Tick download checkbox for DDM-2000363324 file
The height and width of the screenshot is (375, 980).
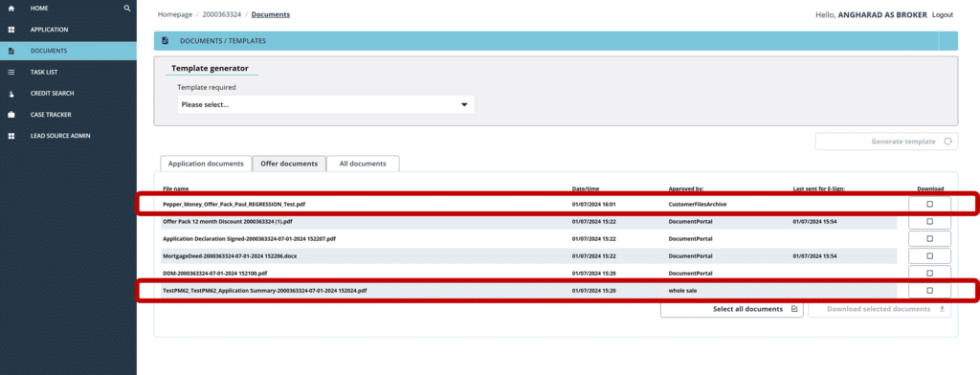(929, 274)
